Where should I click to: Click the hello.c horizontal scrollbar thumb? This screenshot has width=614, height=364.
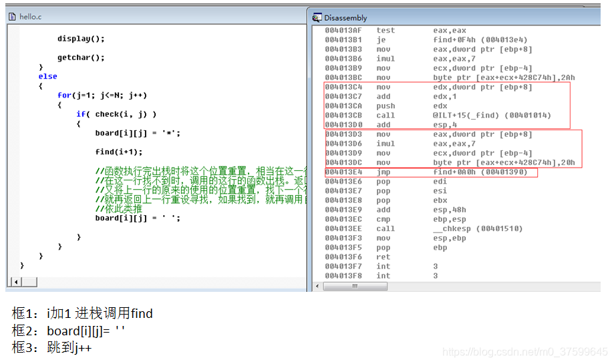pyautogui.click(x=29, y=282)
